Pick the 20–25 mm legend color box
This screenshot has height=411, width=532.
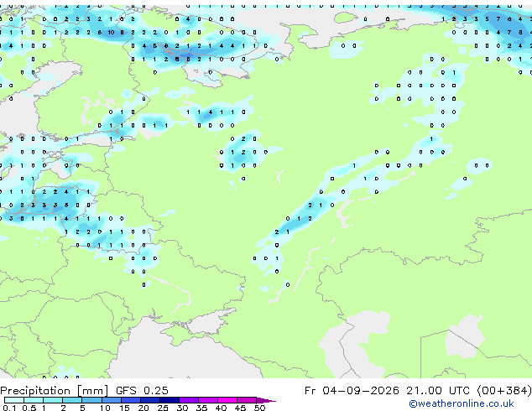pos(150,400)
